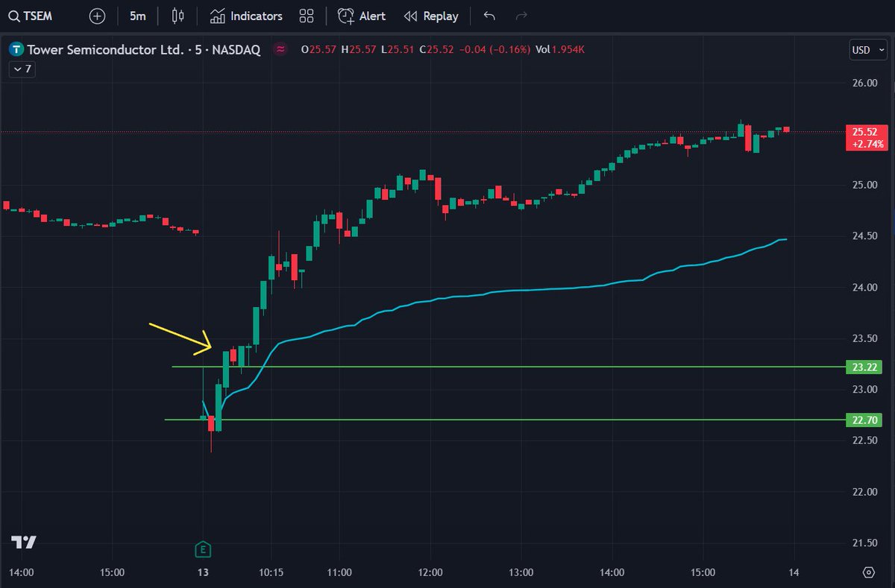Click the current price label 25.52

point(866,138)
